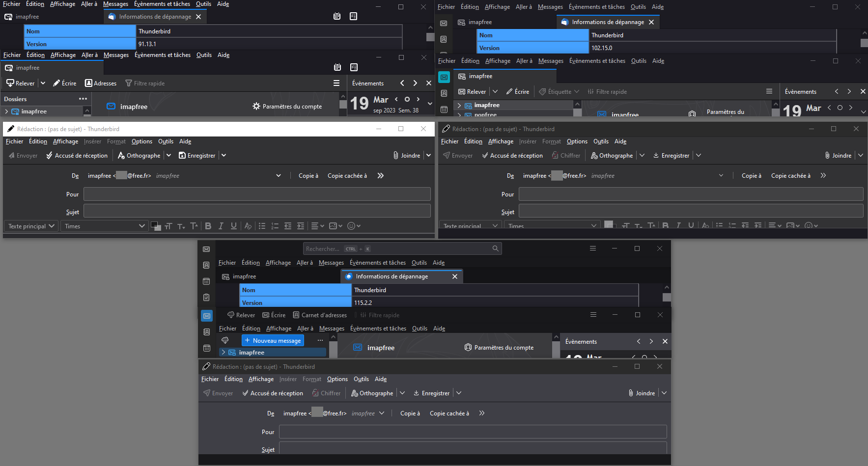Open the Options menu in the bottom compose window
868x466 pixels.
tap(337, 379)
